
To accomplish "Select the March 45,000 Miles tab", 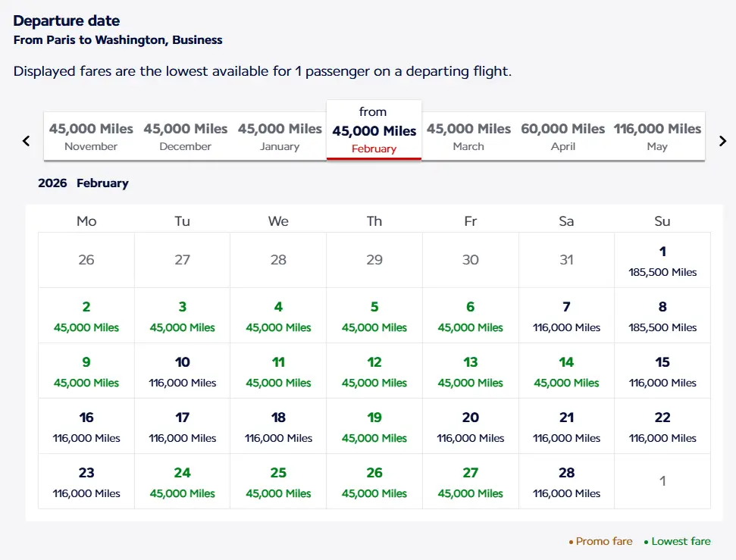I will coord(468,136).
